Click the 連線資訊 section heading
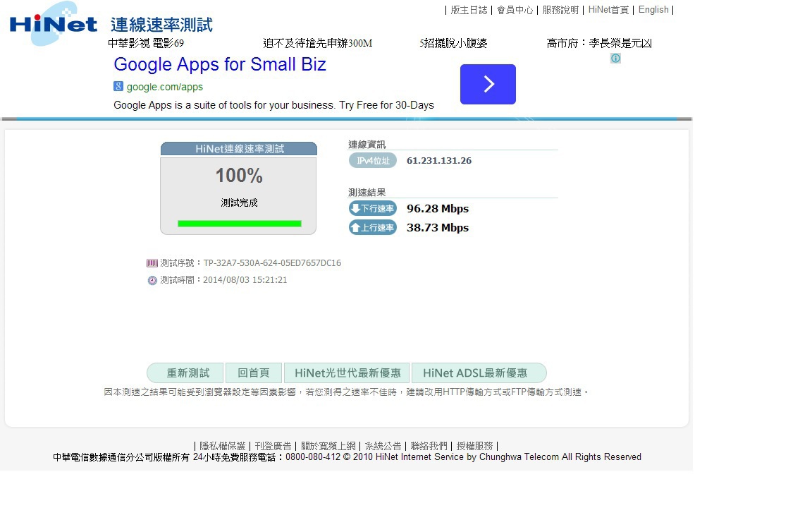 point(367,145)
